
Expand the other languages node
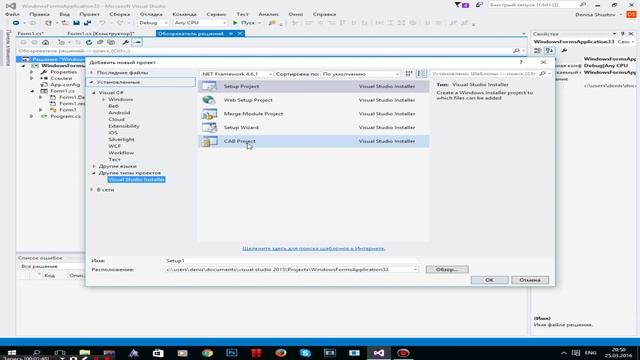(x=94, y=166)
